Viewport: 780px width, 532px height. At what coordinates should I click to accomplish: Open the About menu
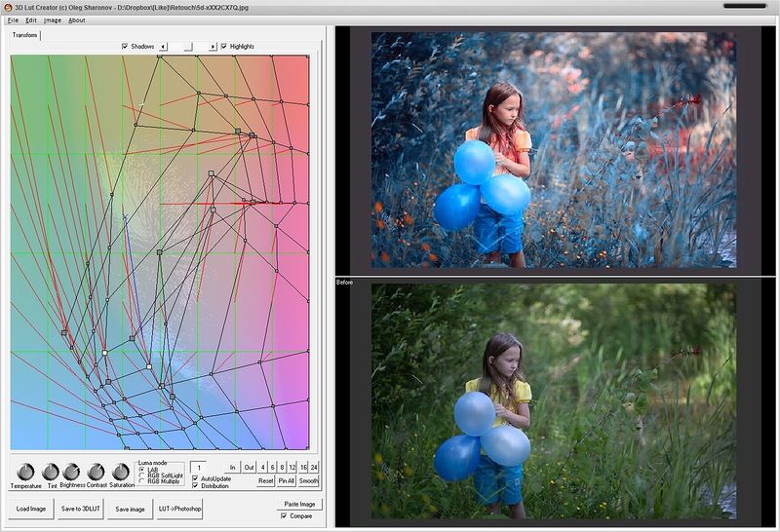(77, 20)
